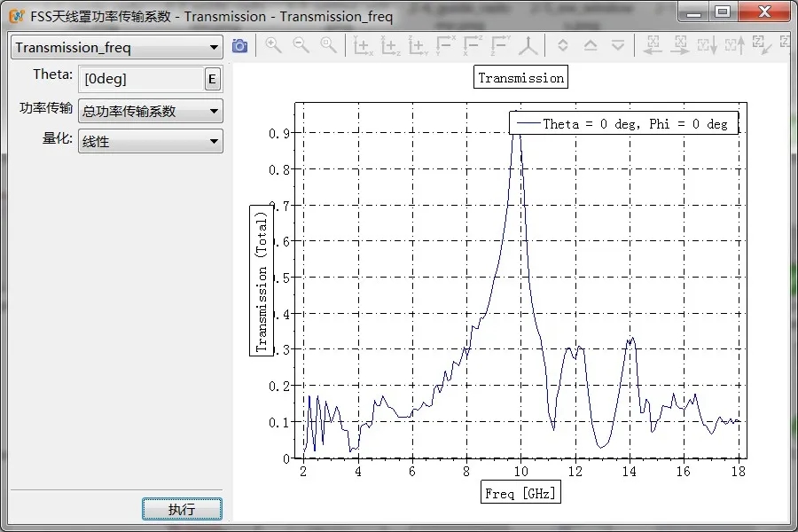Click the Transmission (Total) vertical axis label
The image size is (798, 532).
tap(261, 281)
